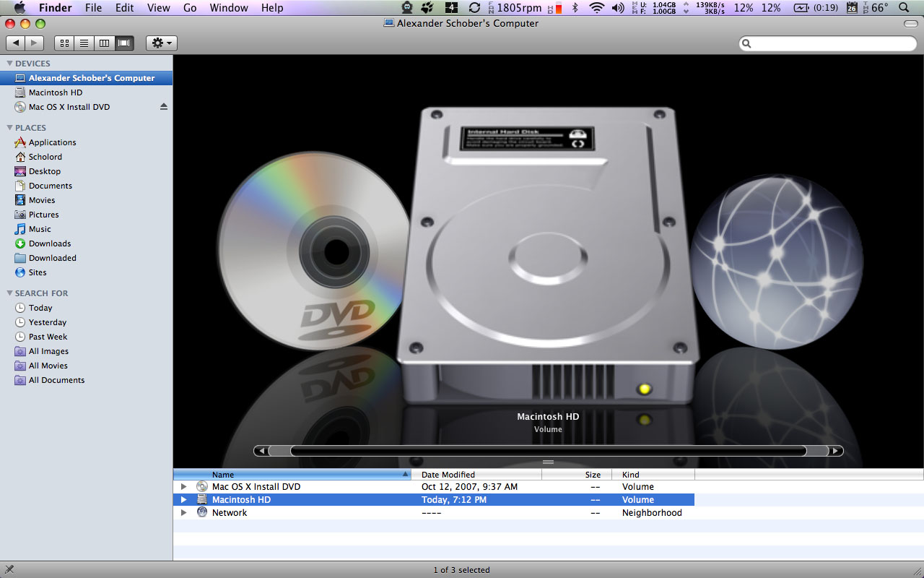Open Pictures folder in sidebar
924x578 pixels.
(x=86, y=215)
